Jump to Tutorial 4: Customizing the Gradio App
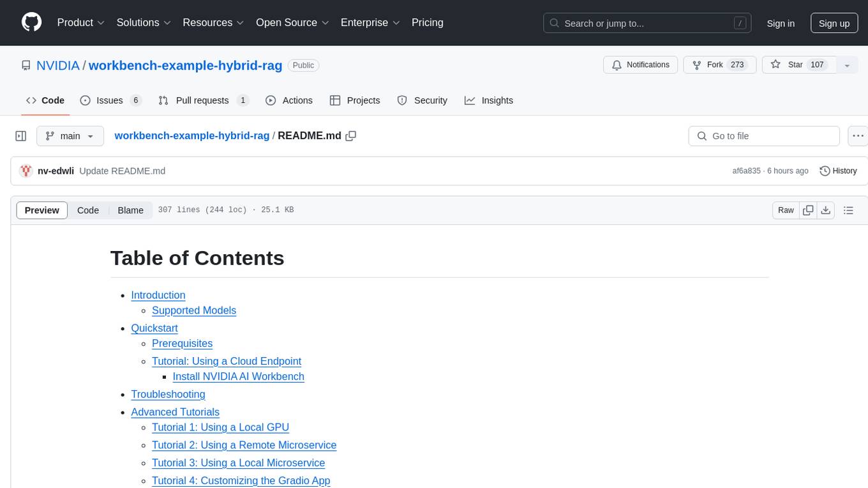 (x=241, y=481)
